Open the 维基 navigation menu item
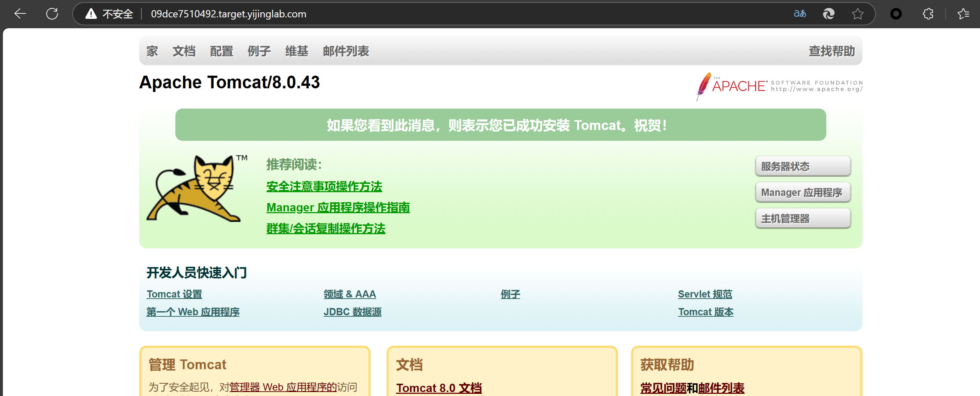 coord(297,51)
